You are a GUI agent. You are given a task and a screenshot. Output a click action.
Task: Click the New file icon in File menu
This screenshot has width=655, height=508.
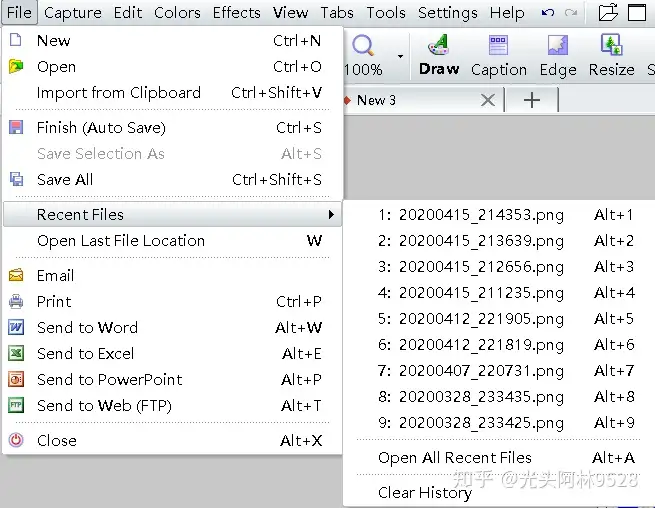(x=16, y=40)
